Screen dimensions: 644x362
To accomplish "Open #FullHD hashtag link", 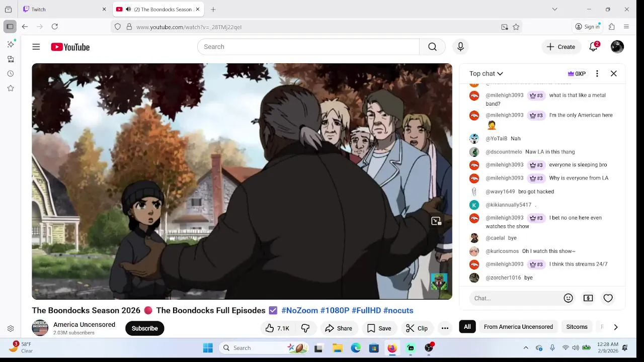I will (366, 310).
